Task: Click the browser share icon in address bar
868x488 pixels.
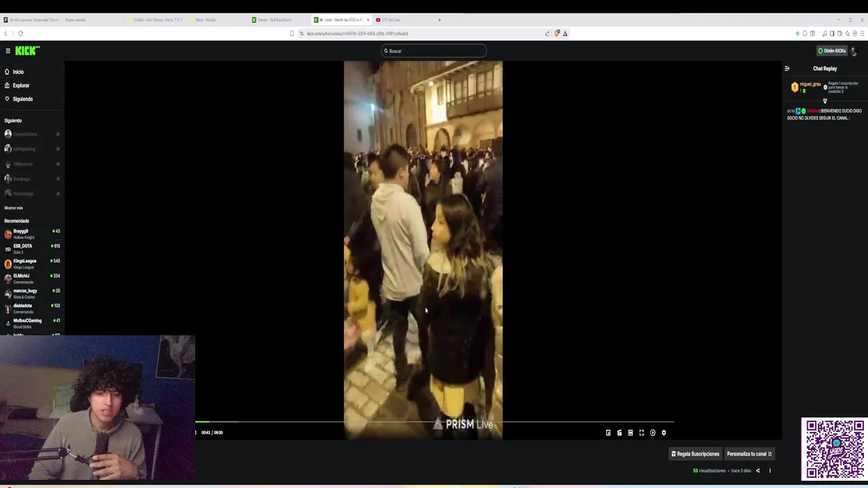Action: pos(547,33)
